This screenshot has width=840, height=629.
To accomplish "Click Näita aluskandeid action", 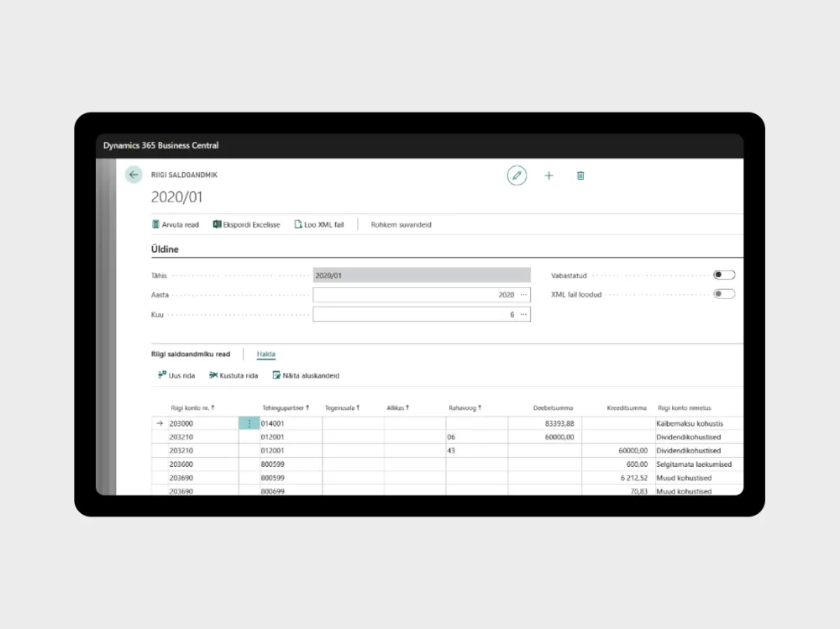I will (x=306, y=375).
